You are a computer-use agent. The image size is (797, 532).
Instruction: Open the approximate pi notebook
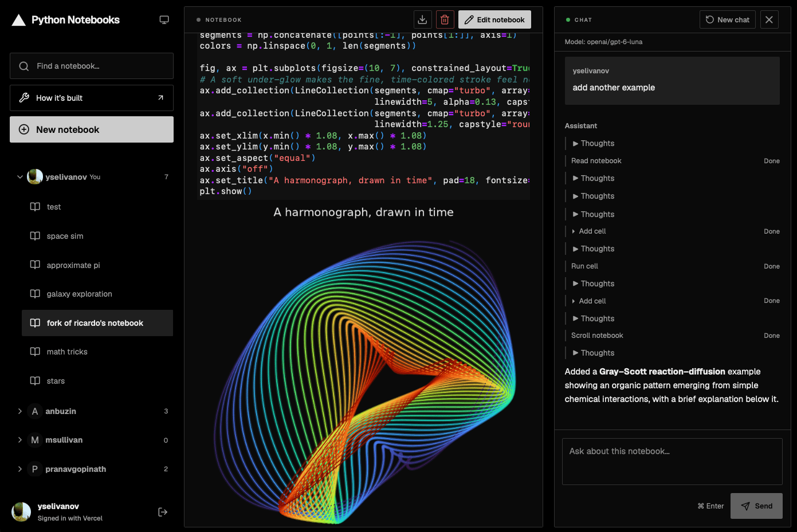[x=97, y=265]
